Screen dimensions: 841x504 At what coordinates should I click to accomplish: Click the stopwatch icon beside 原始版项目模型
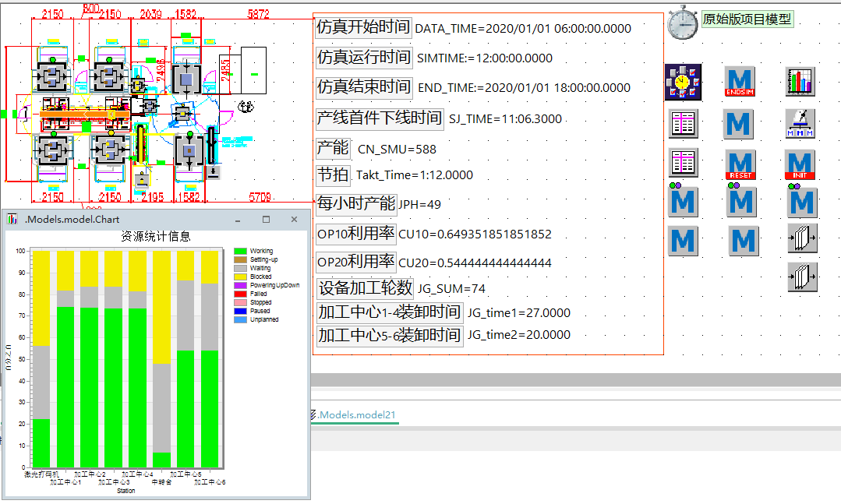click(683, 23)
